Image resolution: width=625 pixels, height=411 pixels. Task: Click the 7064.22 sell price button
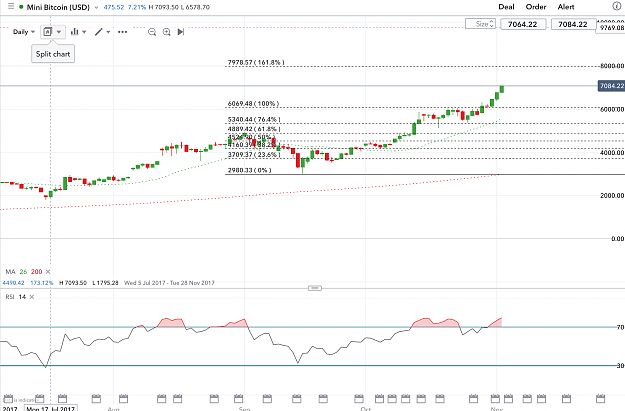523,24
